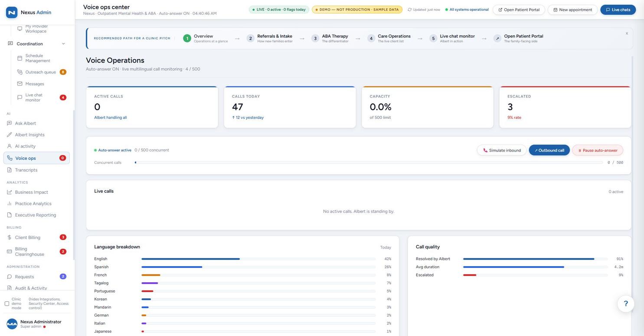Select Open Patient Portal step in pitch path
This screenshot has width=644, height=336.
(518, 38)
